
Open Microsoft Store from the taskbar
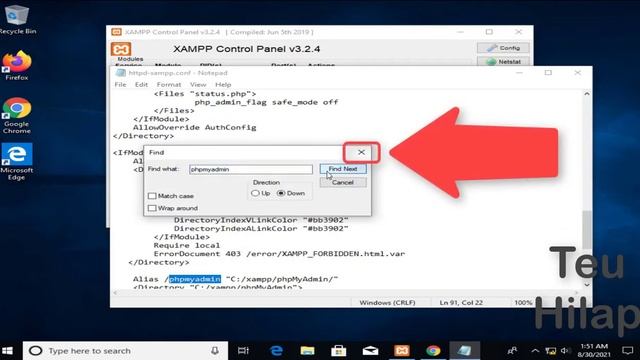339,351
